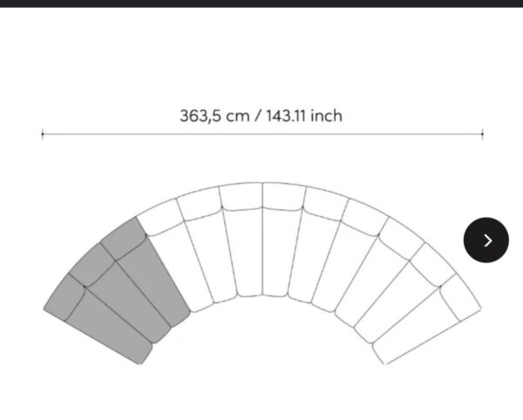This screenshot has height=420, width=523.
Task: Click the middle of the horizontal dimension line
Action: coord(262,134)
